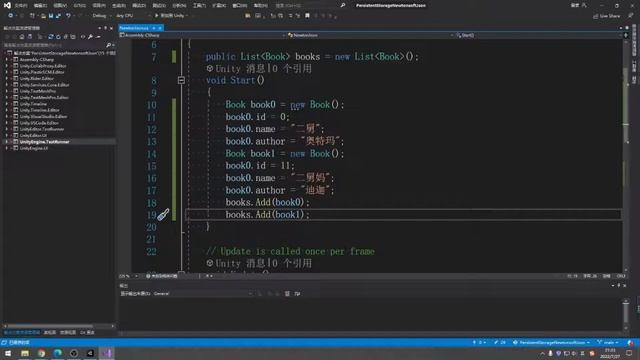Click the Save All toolbar icon

pos(58,16)
